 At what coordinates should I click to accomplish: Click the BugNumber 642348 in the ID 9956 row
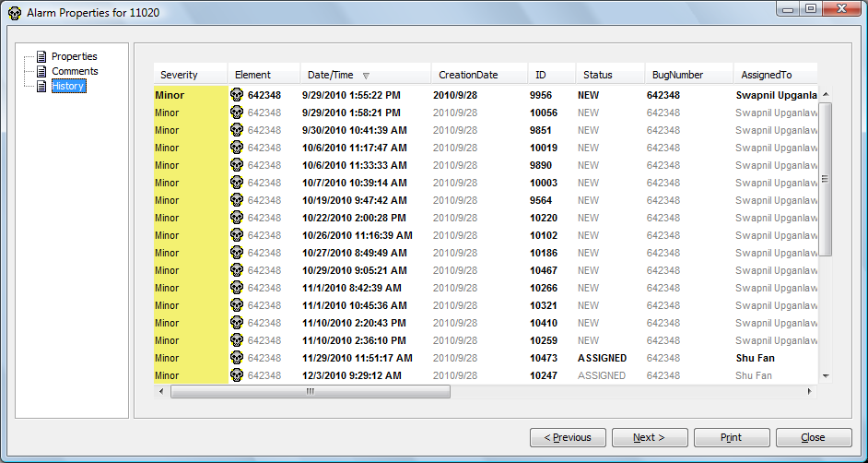pos(663,95)
